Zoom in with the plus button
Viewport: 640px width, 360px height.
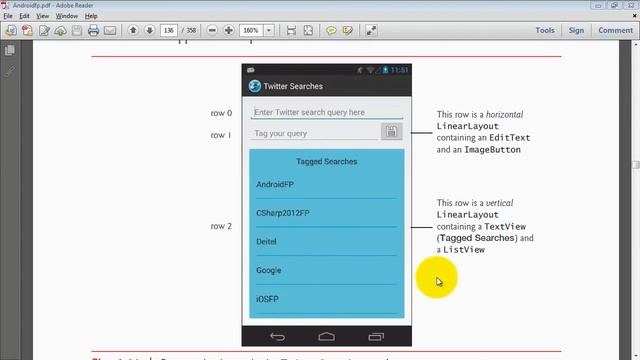[229, 30]
